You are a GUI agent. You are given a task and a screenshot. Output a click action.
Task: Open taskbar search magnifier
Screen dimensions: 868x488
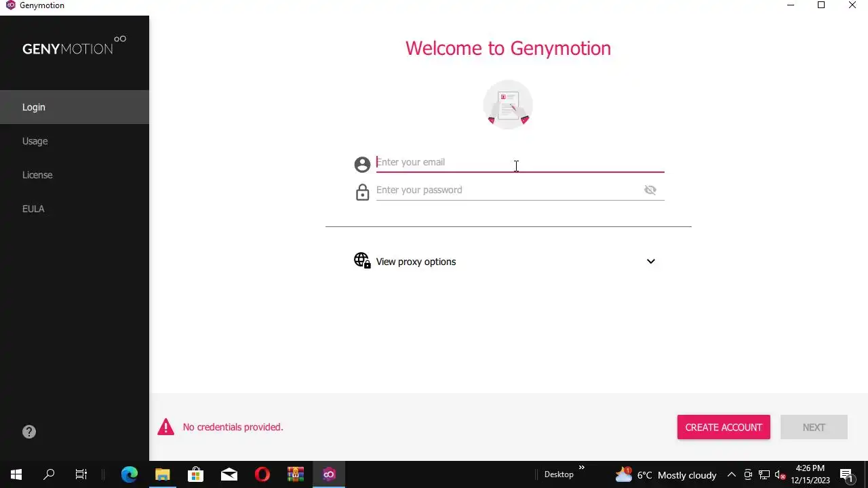pyautogui.click(x=49, y=474)
